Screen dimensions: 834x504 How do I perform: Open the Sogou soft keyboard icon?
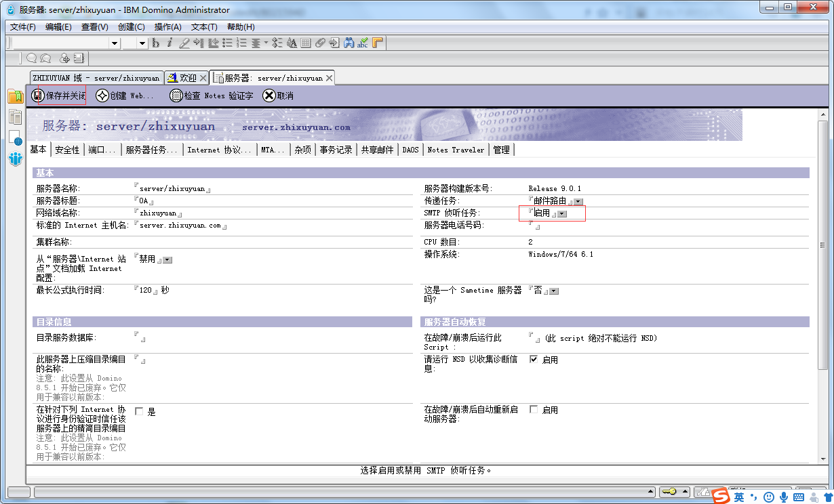pos(799,497)
